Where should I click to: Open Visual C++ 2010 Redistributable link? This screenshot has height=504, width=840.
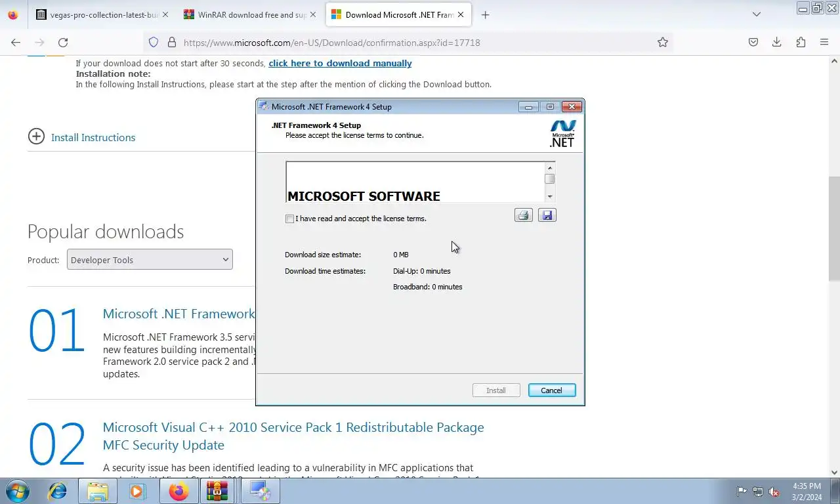point(293,436)
